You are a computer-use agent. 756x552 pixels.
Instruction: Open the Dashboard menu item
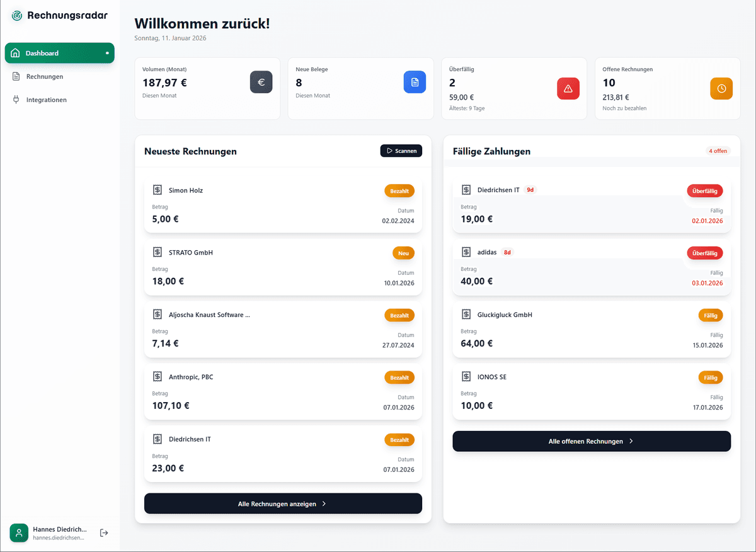59,53
